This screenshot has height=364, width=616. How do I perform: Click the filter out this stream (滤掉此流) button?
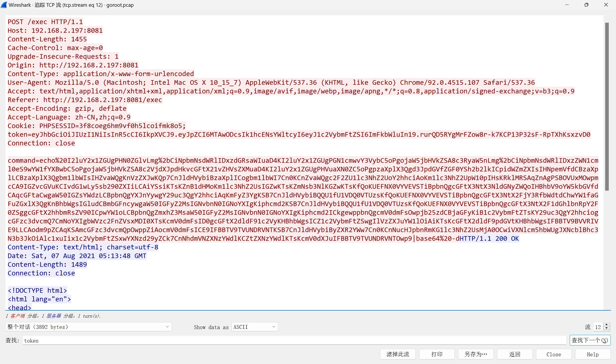(x=397, y=354)
